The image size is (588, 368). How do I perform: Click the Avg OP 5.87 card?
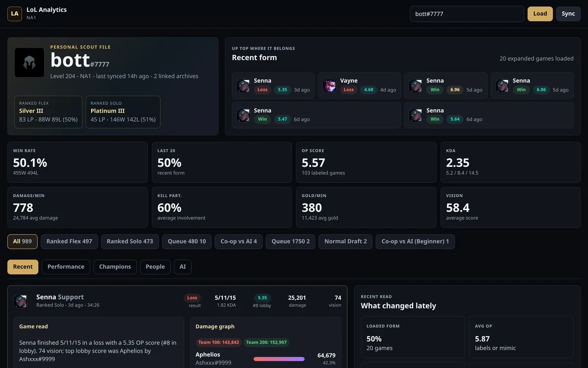pyautogui.click(x=521, y=337)
